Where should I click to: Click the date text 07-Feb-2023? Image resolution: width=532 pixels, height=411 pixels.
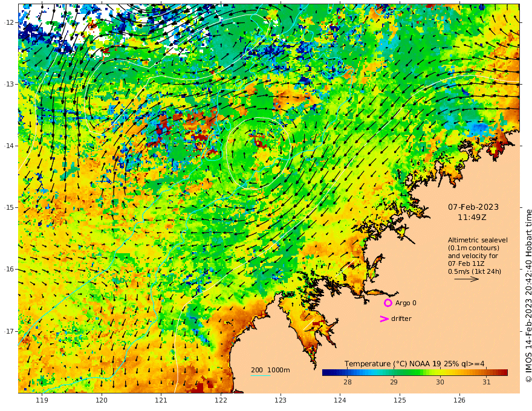tap(473, 207)
